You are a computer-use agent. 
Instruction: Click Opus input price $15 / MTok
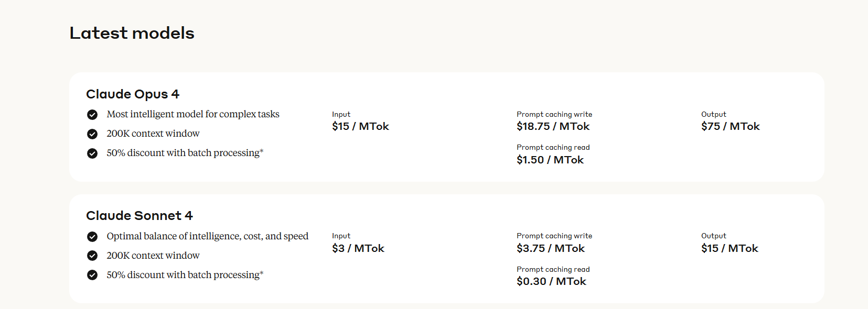click(360, 126)
